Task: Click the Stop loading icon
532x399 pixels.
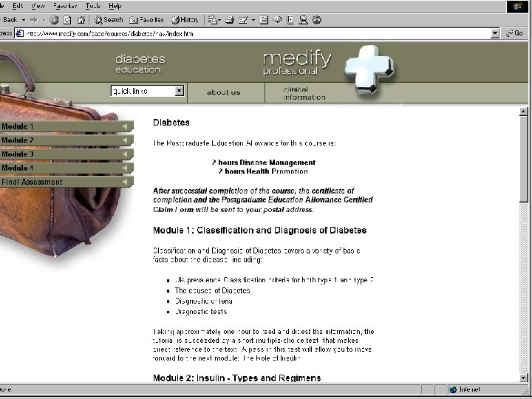Action: point(54,20)
